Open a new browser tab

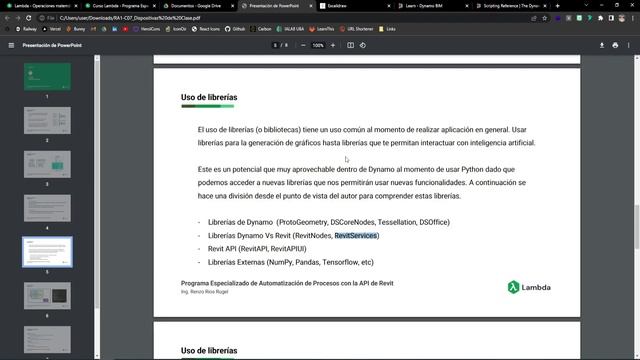tap(558, 6)
